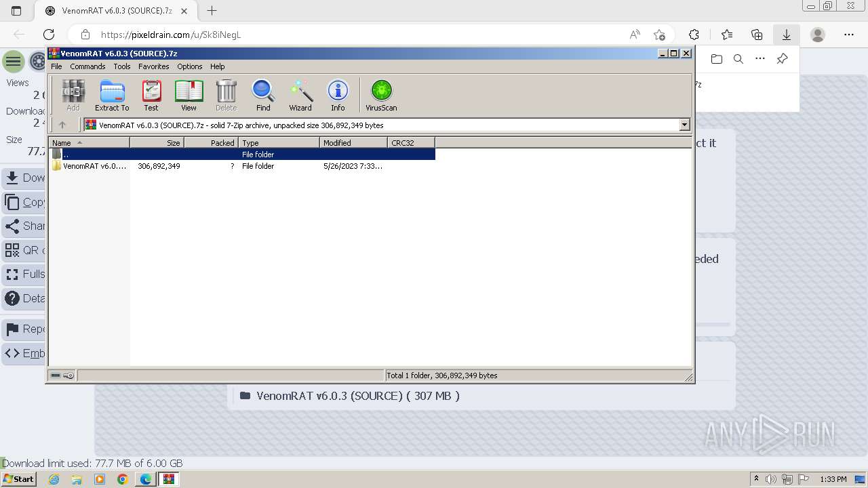The width and height of the screenshot is (868, 488).
Task: Click the status bar drive/key icon
Action: pos(62,375)
